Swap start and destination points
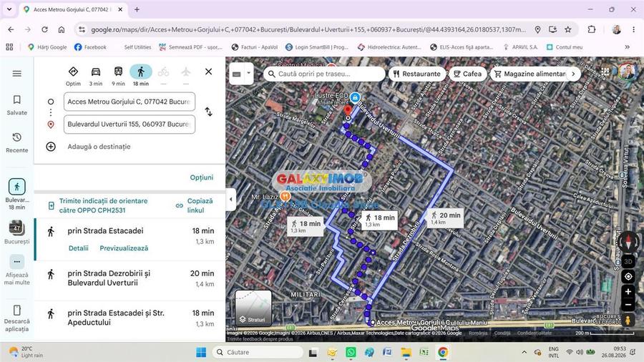 tap(209, 112)
